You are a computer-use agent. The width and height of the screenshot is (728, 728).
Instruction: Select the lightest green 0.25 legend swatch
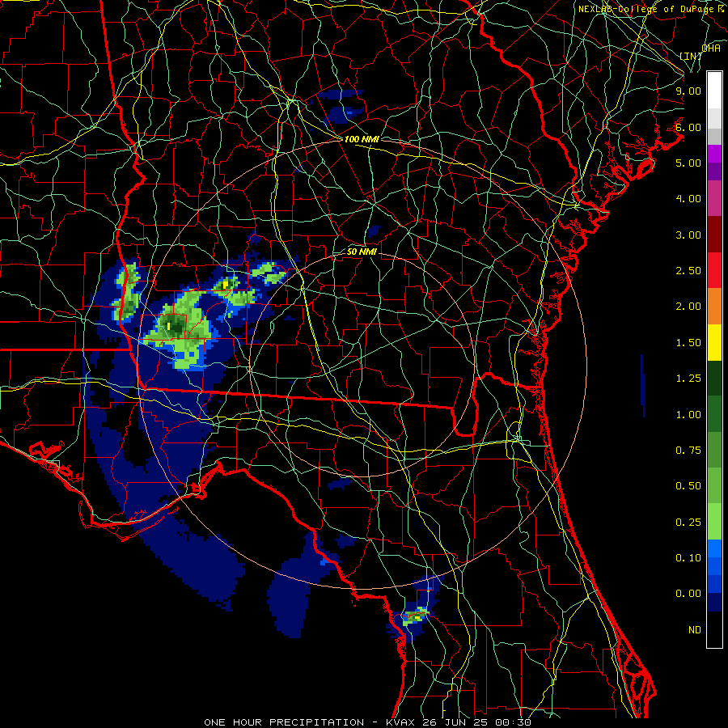click(714, 522)
